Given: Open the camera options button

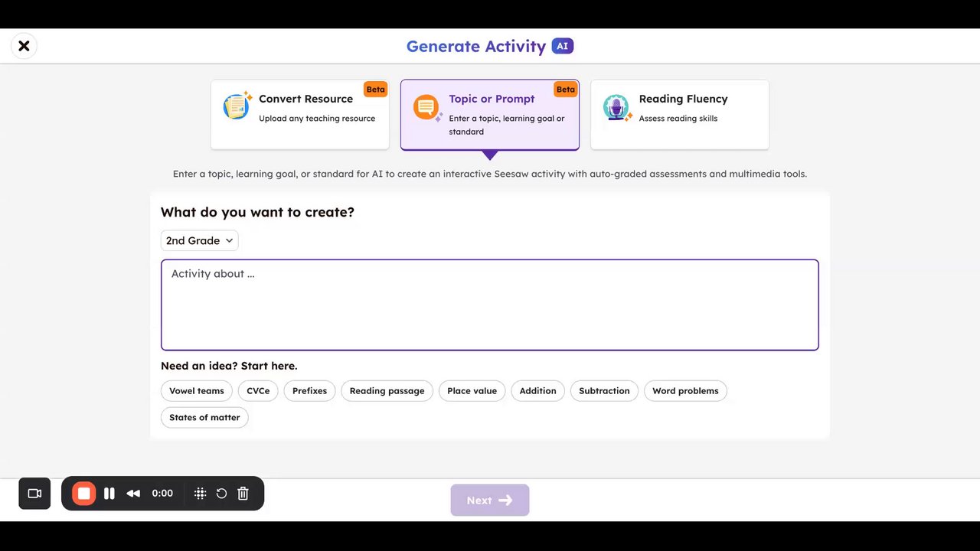Looking at the screenshot, I should pyautogui.click(x=34, y=494).
